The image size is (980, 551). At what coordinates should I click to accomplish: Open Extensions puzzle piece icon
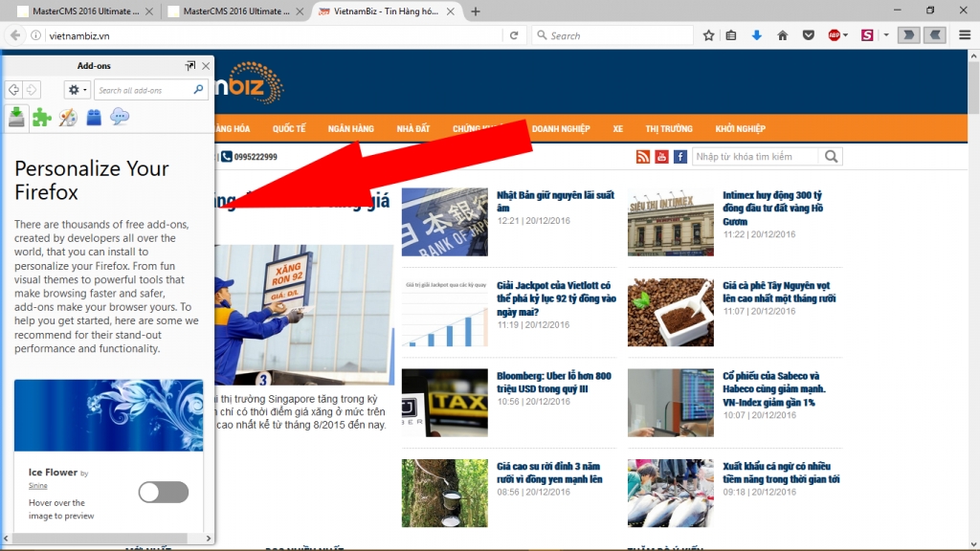pyautogui.click(x=42, y=117)
